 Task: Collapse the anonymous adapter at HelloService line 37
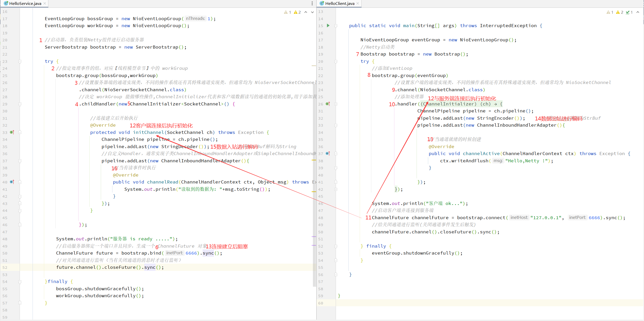[x=20, y=161]
